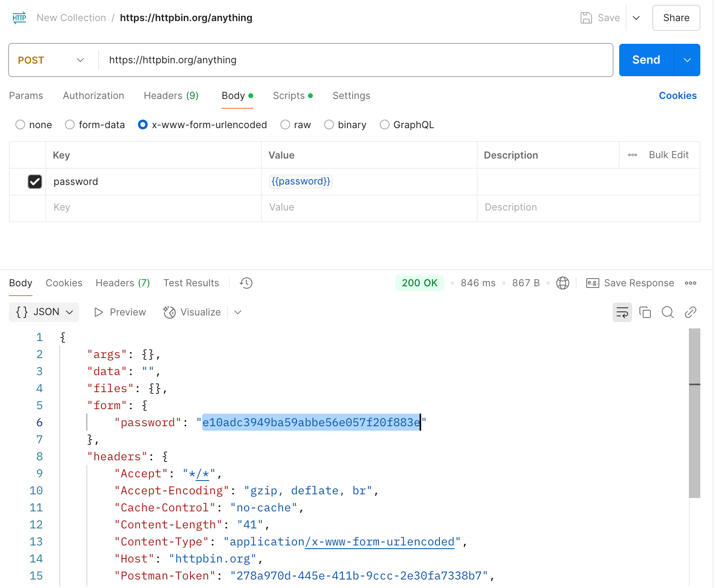Image resolution: width=719 pixels, height=588 pixels.
Task: Toggle word wrap in response viewer
Action: pos(622,312)
